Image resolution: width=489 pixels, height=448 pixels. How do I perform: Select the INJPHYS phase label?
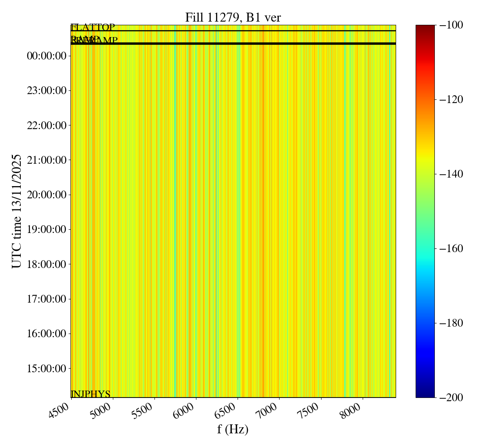(90, 394)
